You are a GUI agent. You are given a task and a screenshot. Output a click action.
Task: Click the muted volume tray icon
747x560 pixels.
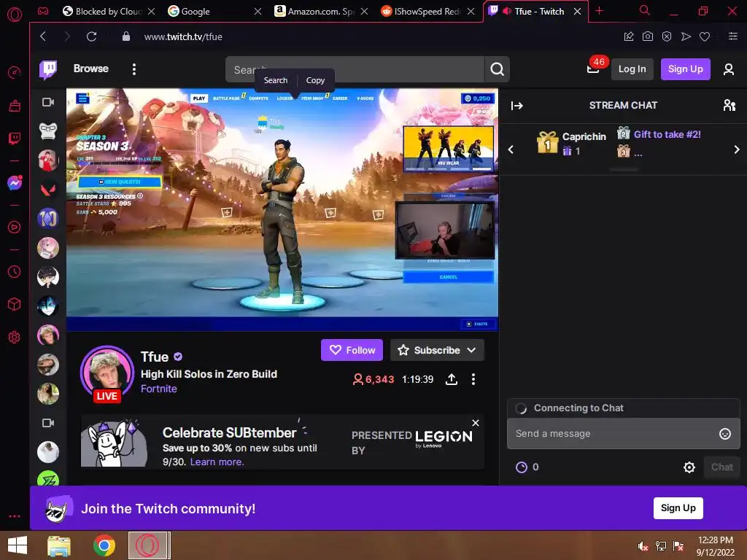point(643,546)
